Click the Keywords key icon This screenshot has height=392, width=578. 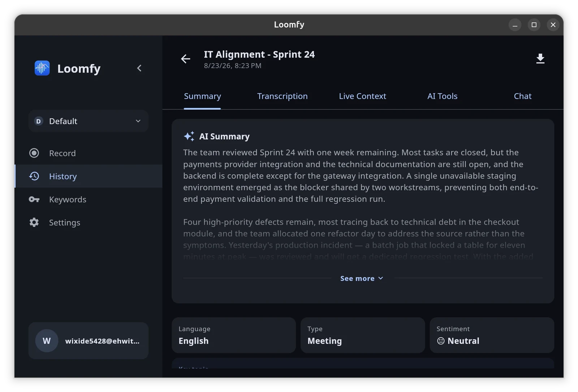[34, 199]
